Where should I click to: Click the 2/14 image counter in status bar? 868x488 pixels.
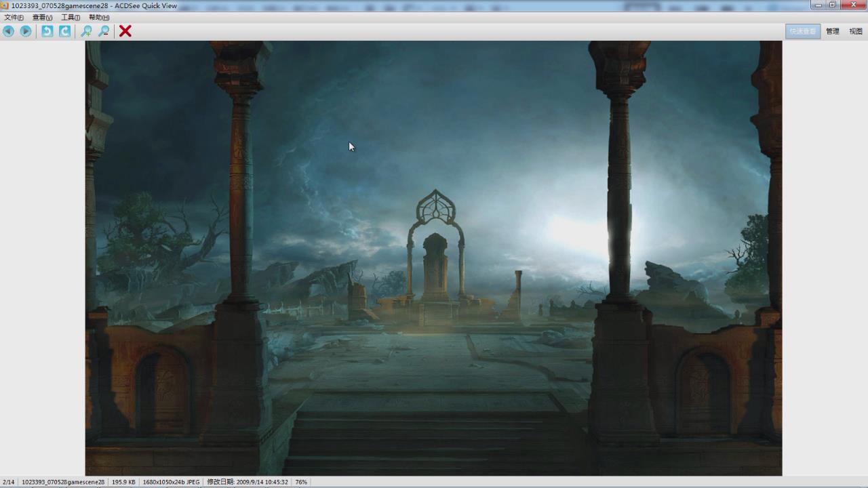click(x=9, y=483)
